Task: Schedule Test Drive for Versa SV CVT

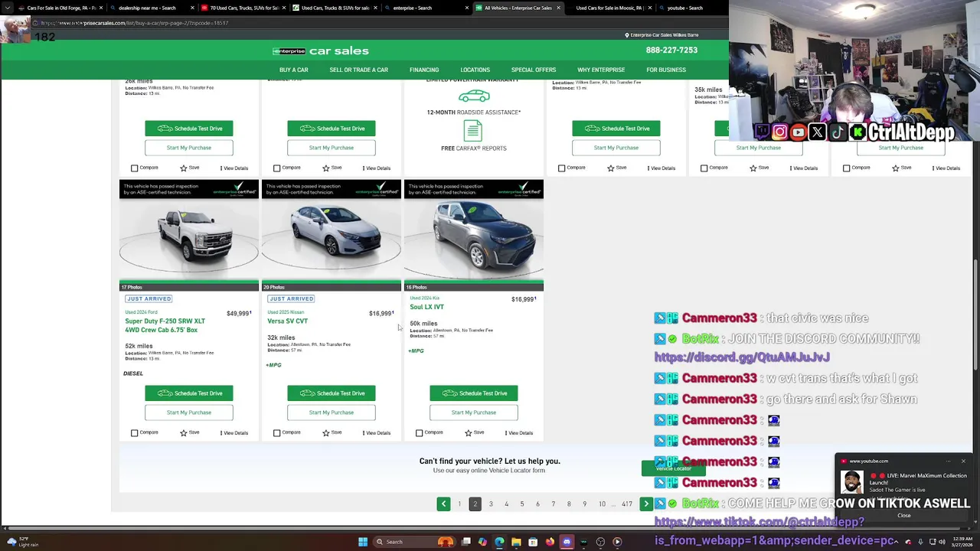Action: (x=332, y=393)
